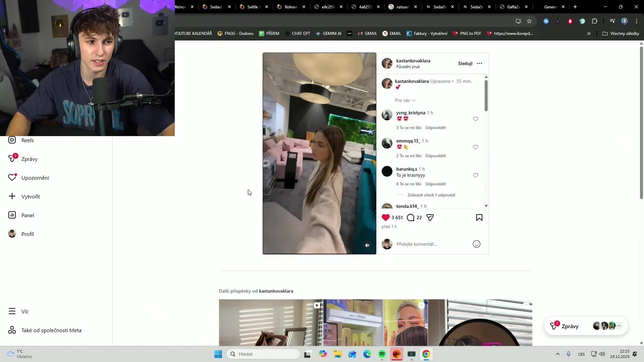
Task: Open the Windows Start menu
Action: (218, 354)
